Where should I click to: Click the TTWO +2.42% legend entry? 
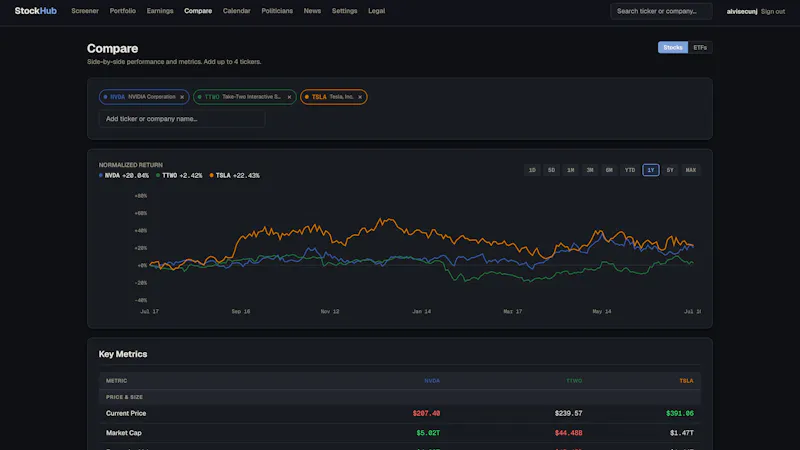pos(179,176)
